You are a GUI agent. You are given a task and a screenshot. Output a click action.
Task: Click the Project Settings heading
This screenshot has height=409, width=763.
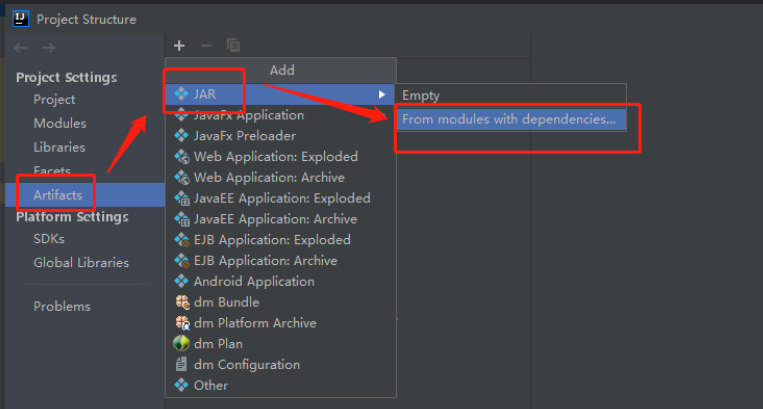pos(67,77)
